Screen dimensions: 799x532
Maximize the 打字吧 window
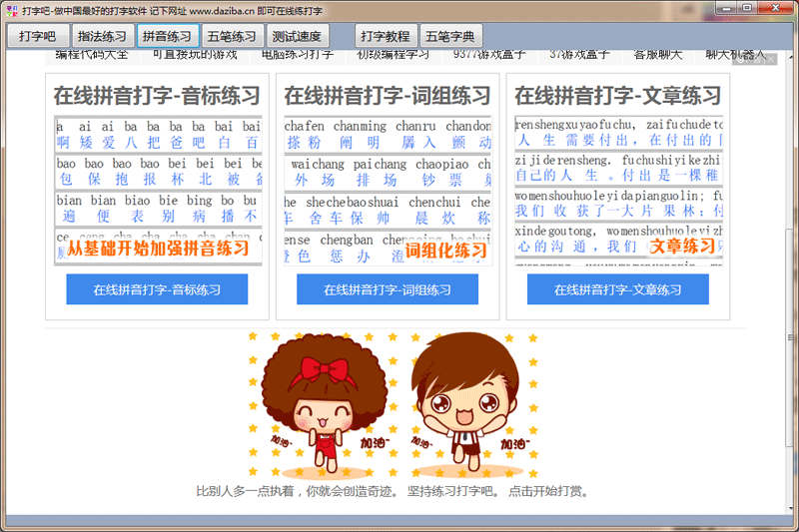pos(747,8)
